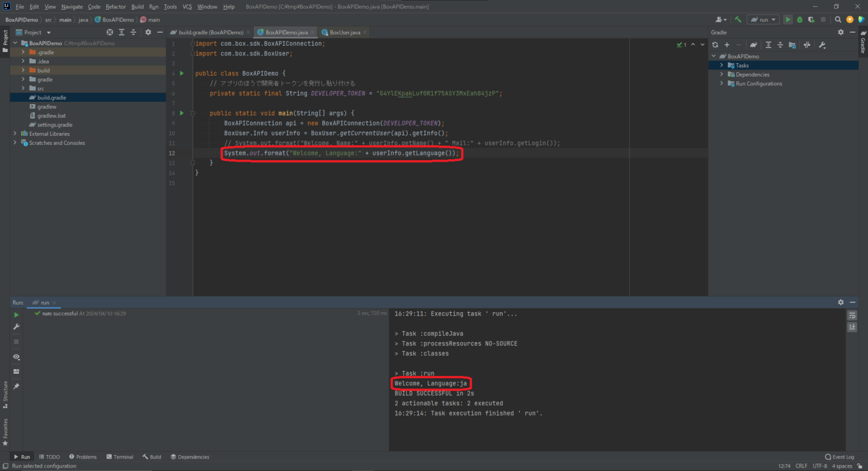Expand the src folder in the project tree
Viewport: 868px width, 471px height.
(x=23, y=88)
